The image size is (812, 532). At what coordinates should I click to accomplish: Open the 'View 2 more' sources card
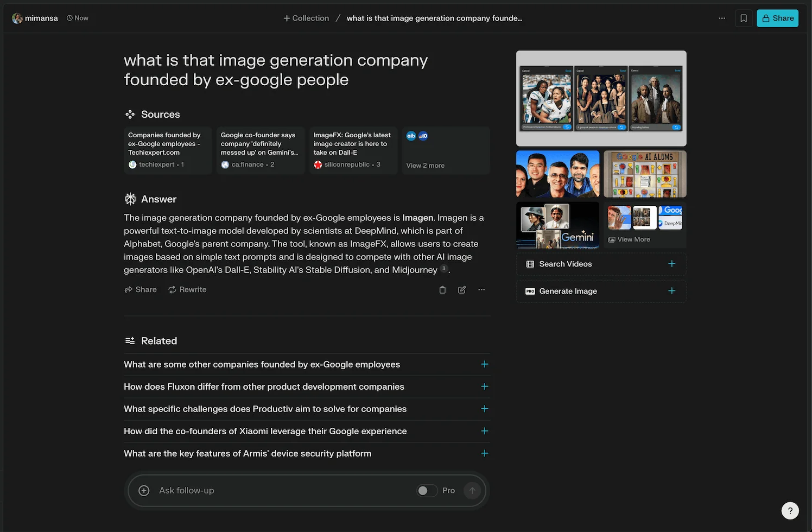(x=446, y=150)
